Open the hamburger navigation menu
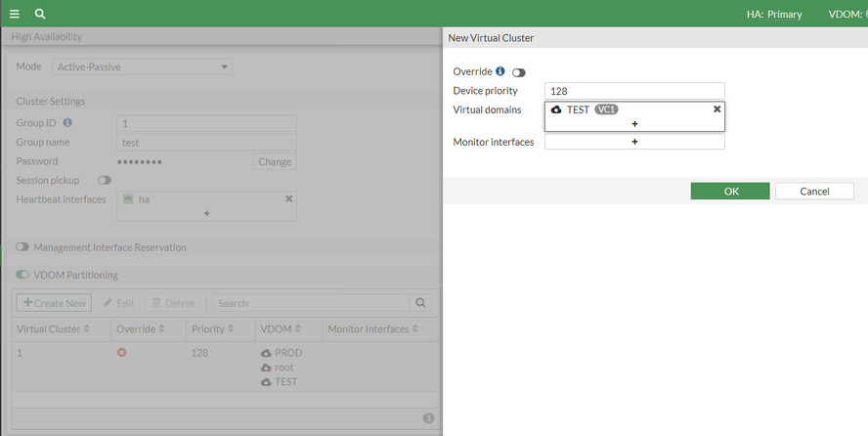Viewport: 868px width, 436px height. pos(15,14)
